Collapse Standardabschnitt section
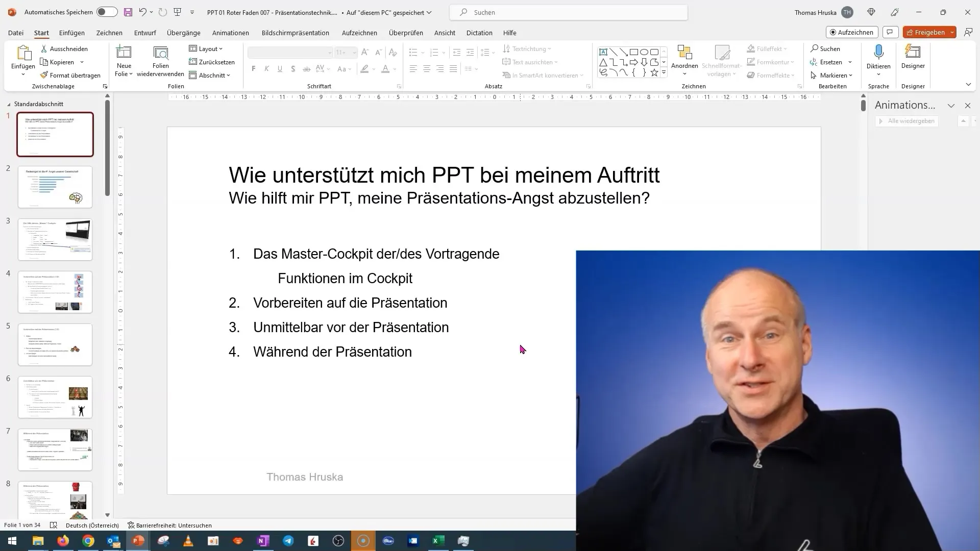 click(9, 104)
